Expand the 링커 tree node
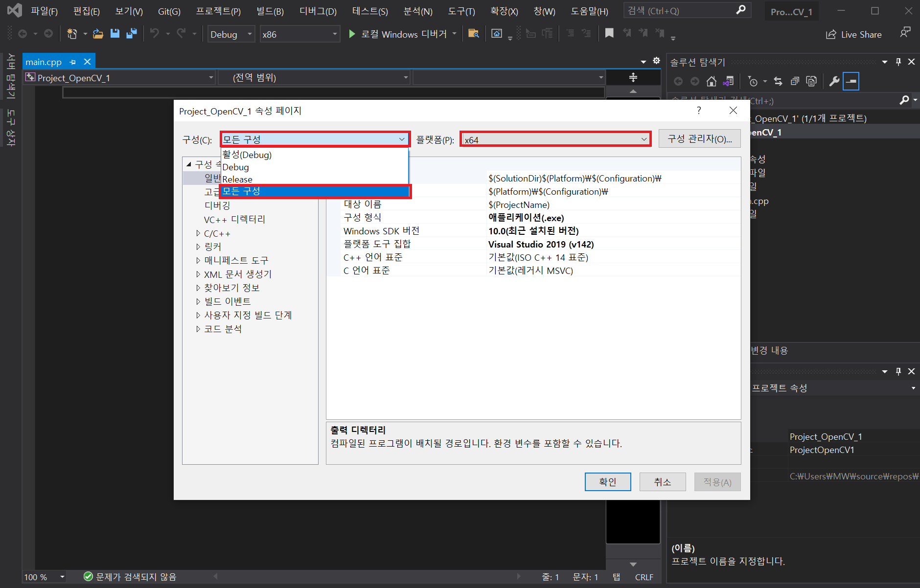This screenshot has width=920, height=588. (198, 247)
